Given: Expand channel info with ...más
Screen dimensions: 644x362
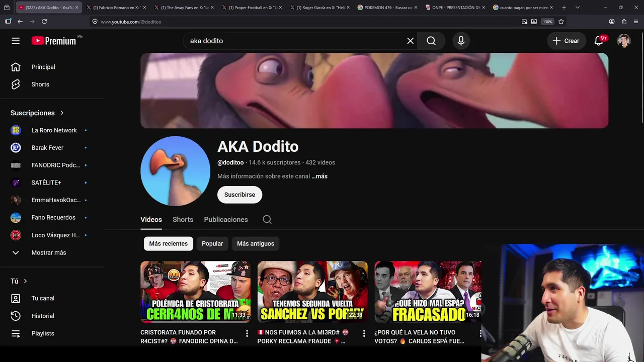Looking at the screenshot, I should tap(319, 176).
